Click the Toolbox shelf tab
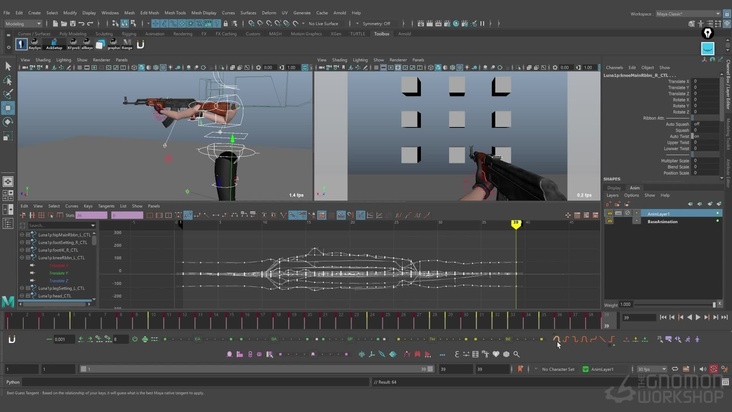This screenshot has height=412, width=732. click(381, 33)
